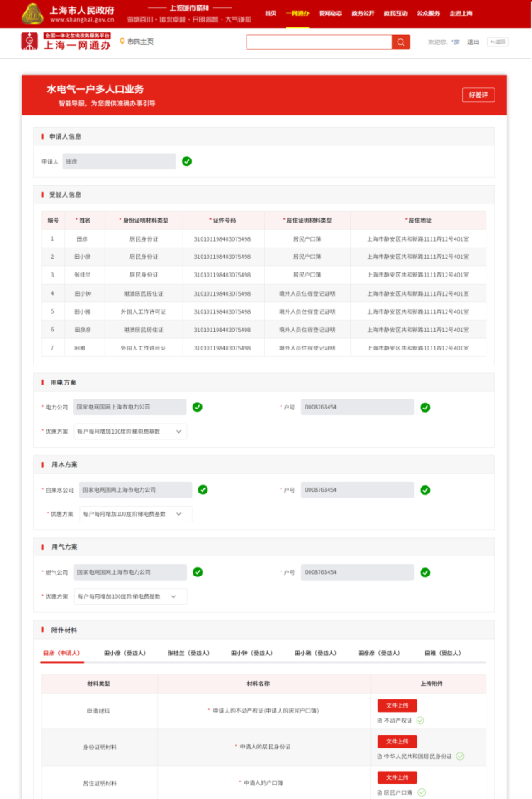Screen dimensions: 532x799
Task: Click green check next to 电力公司 field
Action: pyautogui.click(x=197, y=407)
